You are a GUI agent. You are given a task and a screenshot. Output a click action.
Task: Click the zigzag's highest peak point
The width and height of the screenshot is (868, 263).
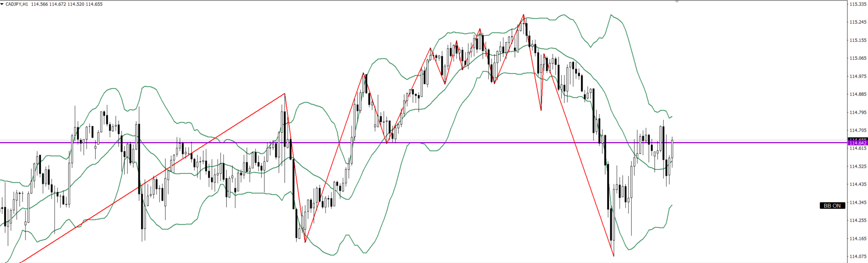click(523, 15)
